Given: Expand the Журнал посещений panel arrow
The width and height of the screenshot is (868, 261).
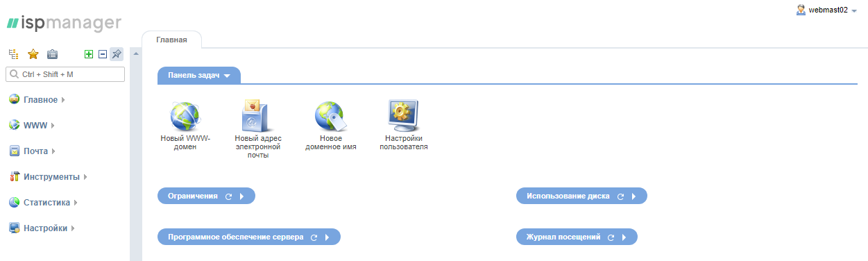Looking at the screenshot, I should tap(624, 237).
